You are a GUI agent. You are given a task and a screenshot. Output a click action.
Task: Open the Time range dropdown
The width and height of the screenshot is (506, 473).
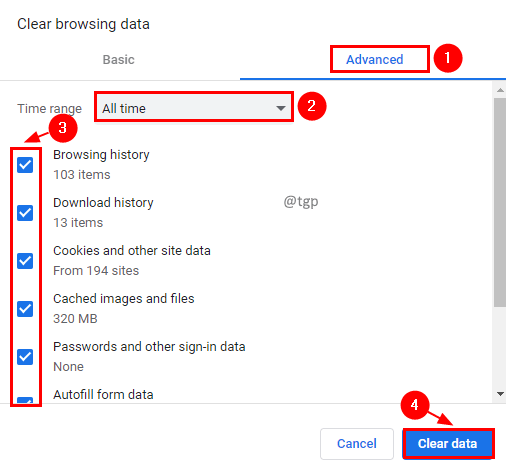coord(194,108)
